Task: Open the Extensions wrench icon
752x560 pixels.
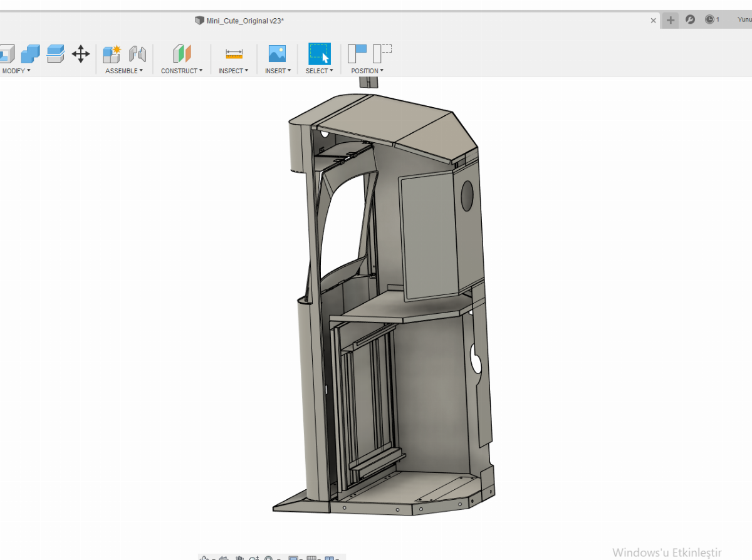Action: 690,20
